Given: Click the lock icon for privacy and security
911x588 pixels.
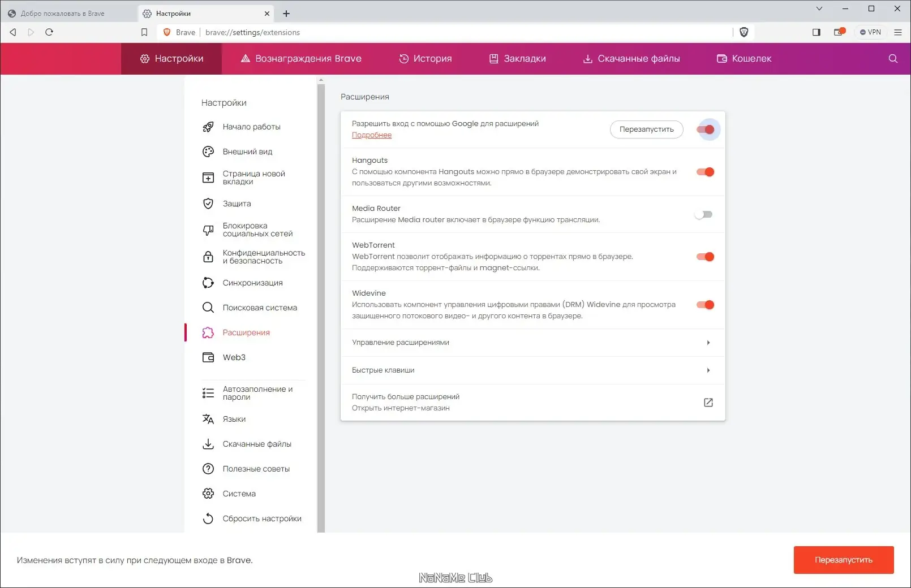Looking at the screenshot, I should click(208, 257).
